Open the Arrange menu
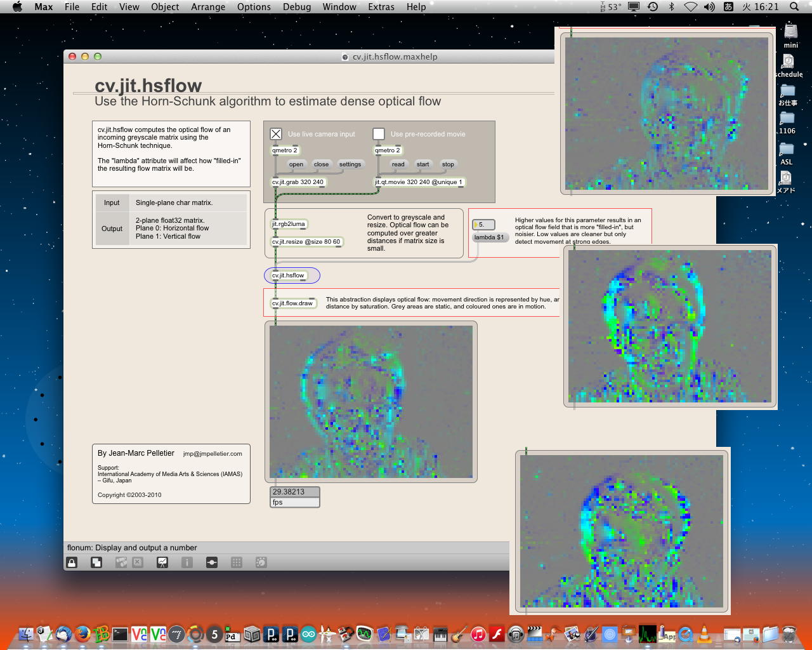 [208, 7]
